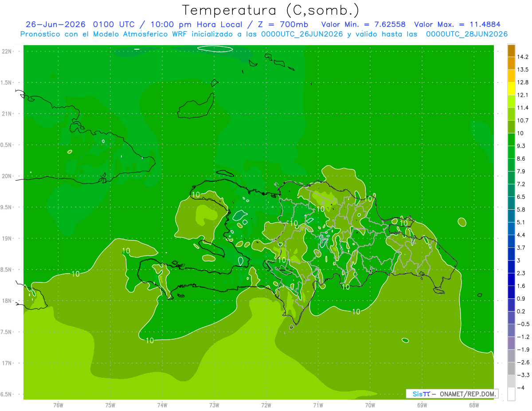This screenshot has height=411, width=532.
Task: Click the 75W longitude label
Action: 110,405
